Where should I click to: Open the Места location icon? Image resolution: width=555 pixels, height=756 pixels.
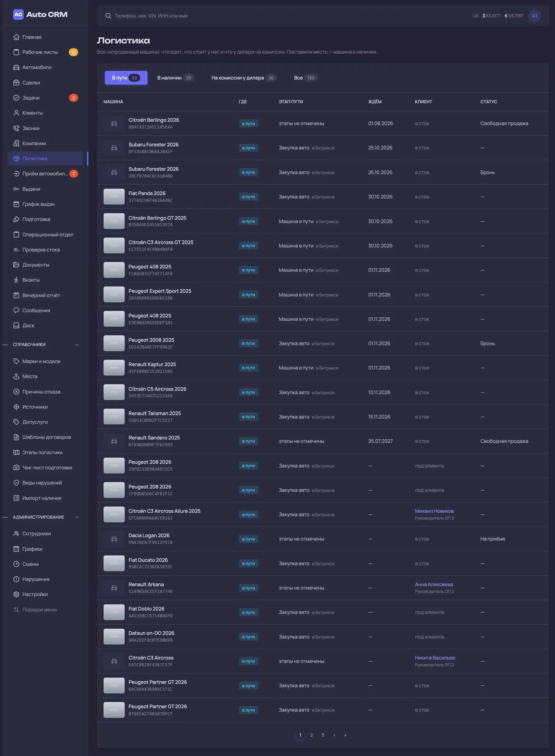pyautogui.click(x=16, y=377)
